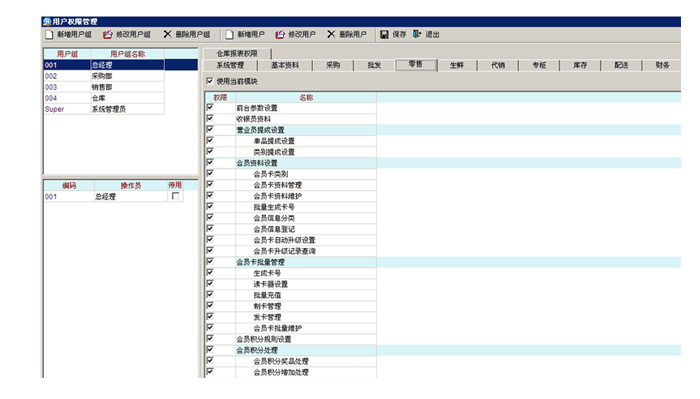The image size is (700, 399).
Task: Click the 操作员 column header
Action: point(131,185)
